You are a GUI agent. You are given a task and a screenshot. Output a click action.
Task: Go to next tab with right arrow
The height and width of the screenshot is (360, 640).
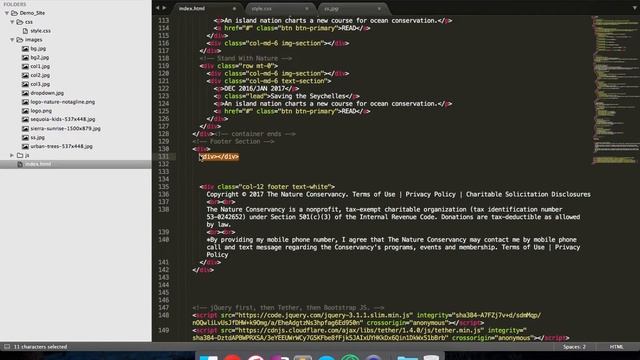(x=164, y=8)
